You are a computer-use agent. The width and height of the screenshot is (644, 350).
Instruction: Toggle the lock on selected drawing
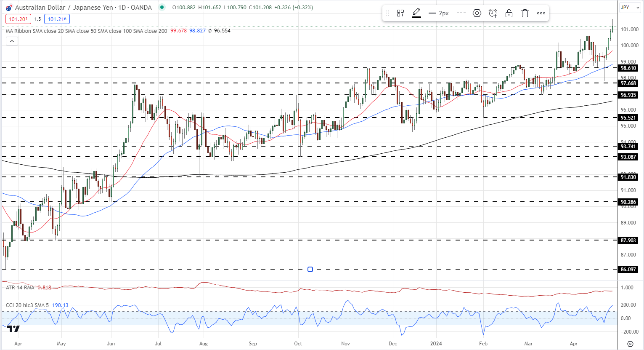[x=509, y=13]
